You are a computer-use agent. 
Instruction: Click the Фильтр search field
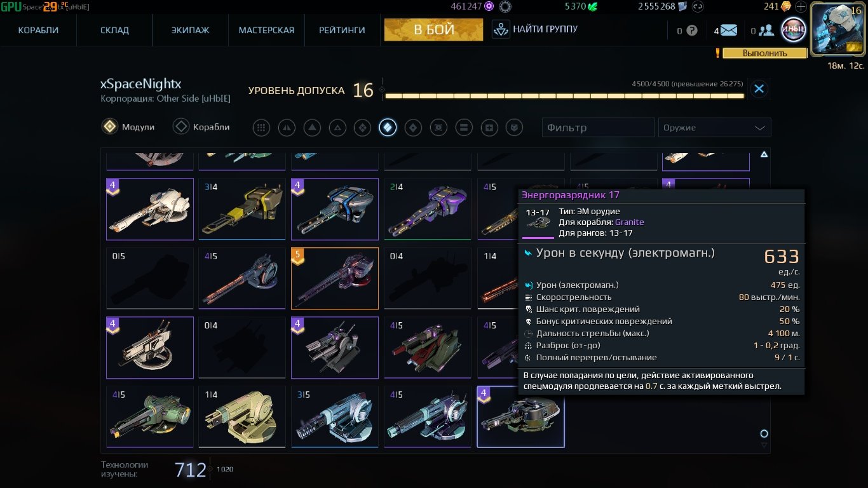pos(598,128)
